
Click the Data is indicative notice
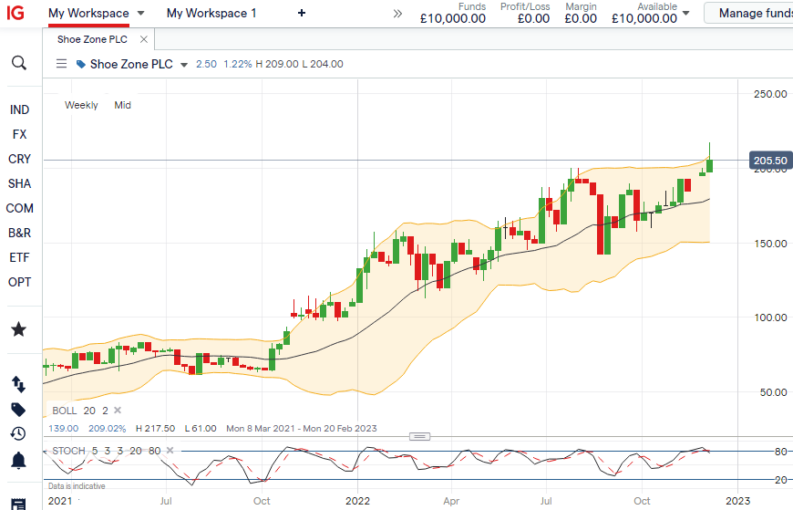pyautogui.click(x=76, y=486)
